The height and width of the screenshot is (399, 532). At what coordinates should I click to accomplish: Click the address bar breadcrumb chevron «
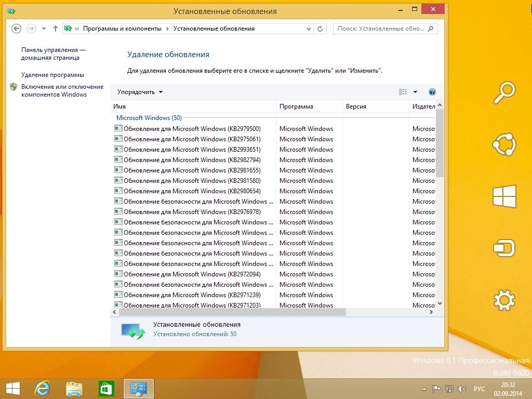[77, 29]
